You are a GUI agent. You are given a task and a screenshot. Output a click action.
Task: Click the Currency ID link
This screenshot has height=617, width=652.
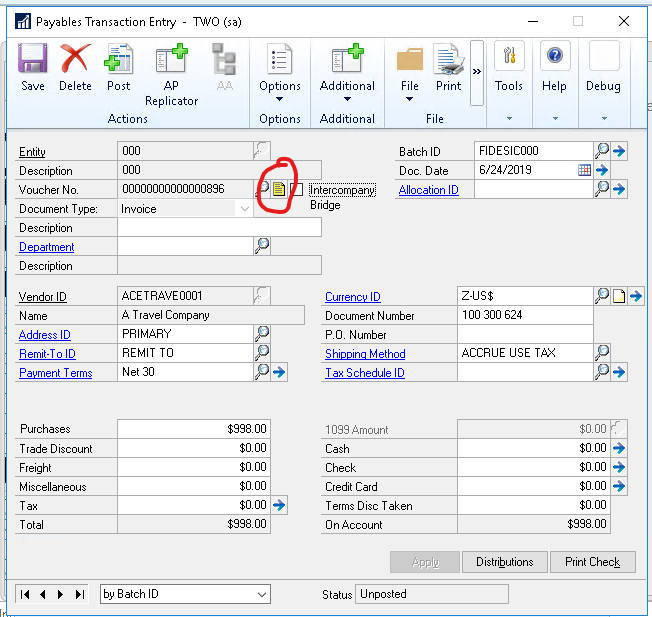pos(353,297)
